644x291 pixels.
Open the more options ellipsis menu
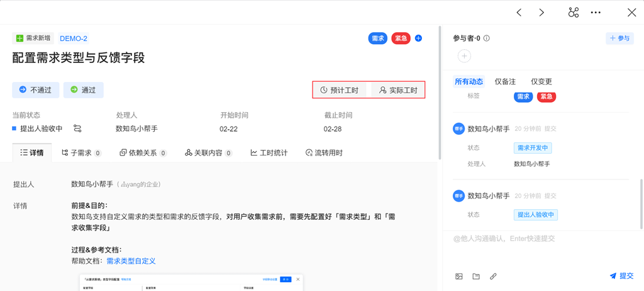point(596,13)
